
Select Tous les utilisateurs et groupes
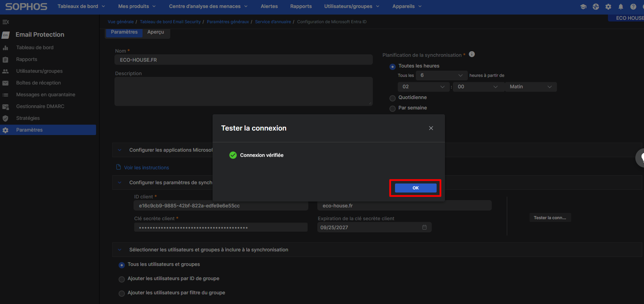point(122,265)
